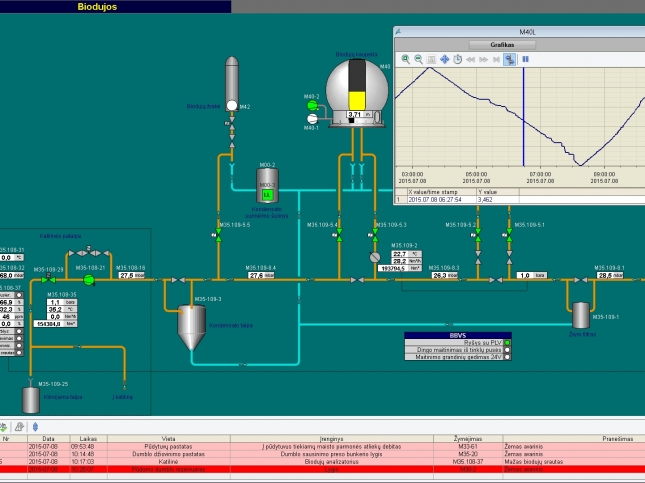Open valve M35.109-5.2 faceplate

click(x=478, y=235)
